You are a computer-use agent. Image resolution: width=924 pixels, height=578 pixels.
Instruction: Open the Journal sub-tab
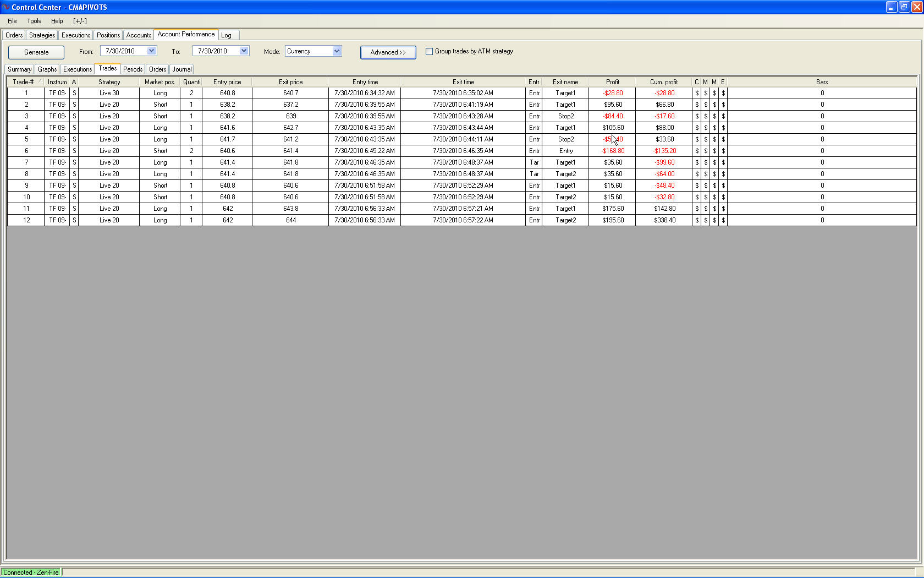pos(182,69)
